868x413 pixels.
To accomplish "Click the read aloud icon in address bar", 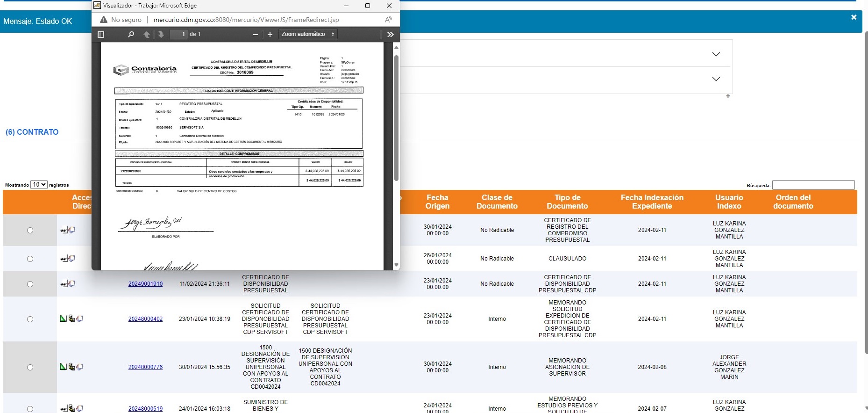I will (388, 20).
